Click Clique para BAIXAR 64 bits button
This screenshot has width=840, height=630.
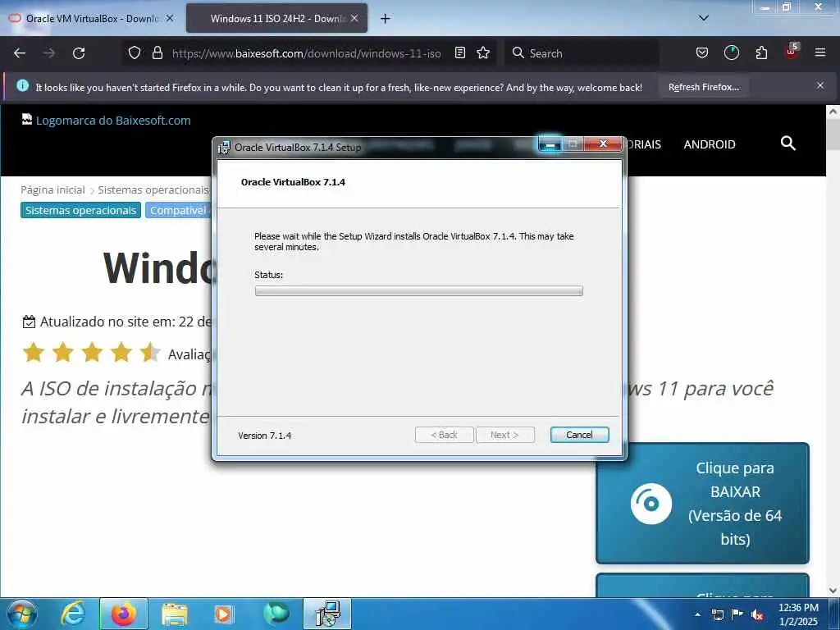pyautogui.click(x=702, y=503)
